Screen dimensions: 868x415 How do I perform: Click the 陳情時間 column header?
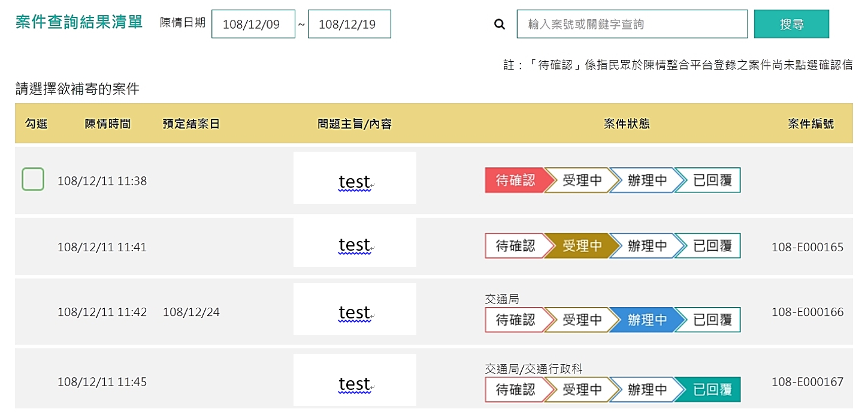click(x=107, y=124)
